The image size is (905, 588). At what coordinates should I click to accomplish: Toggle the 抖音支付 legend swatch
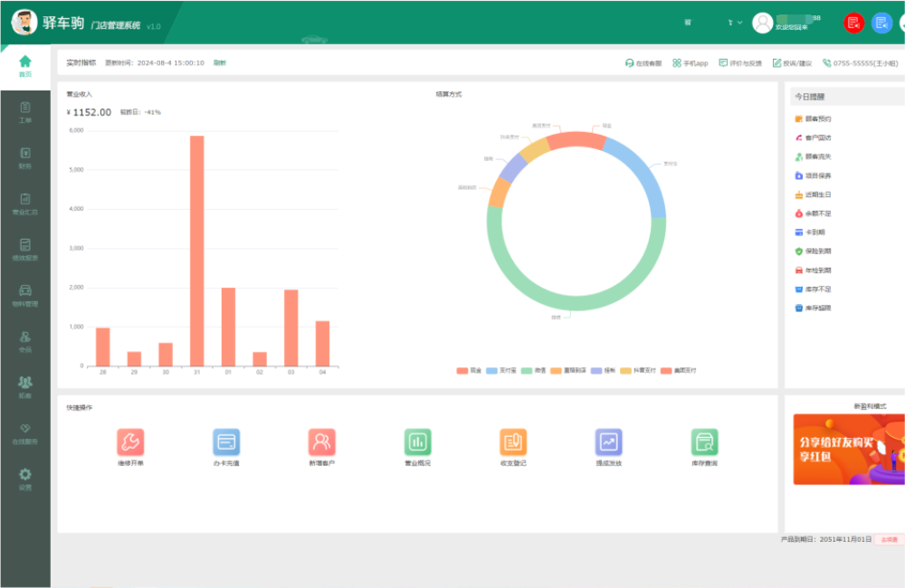pos(625,371)
